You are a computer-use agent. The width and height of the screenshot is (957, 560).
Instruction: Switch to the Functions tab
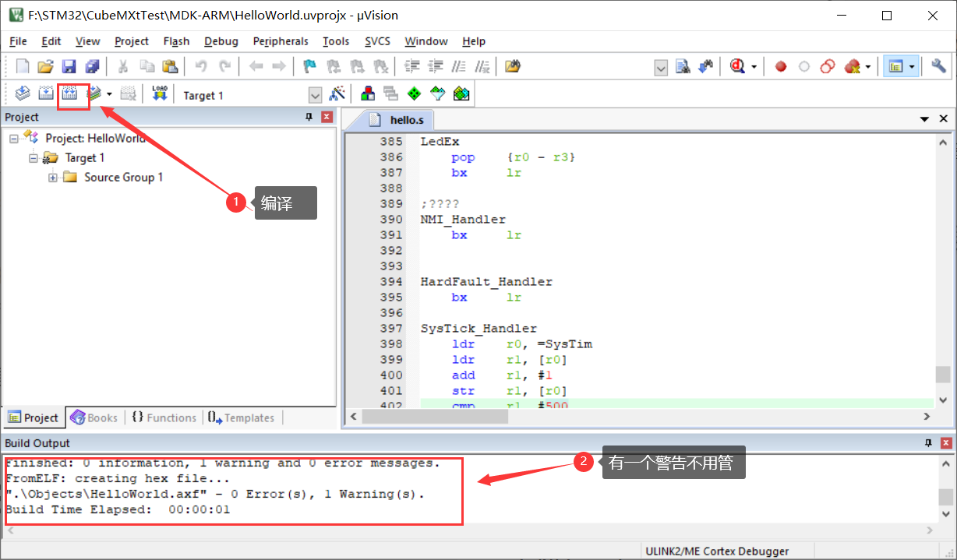(x=164, y=417)
